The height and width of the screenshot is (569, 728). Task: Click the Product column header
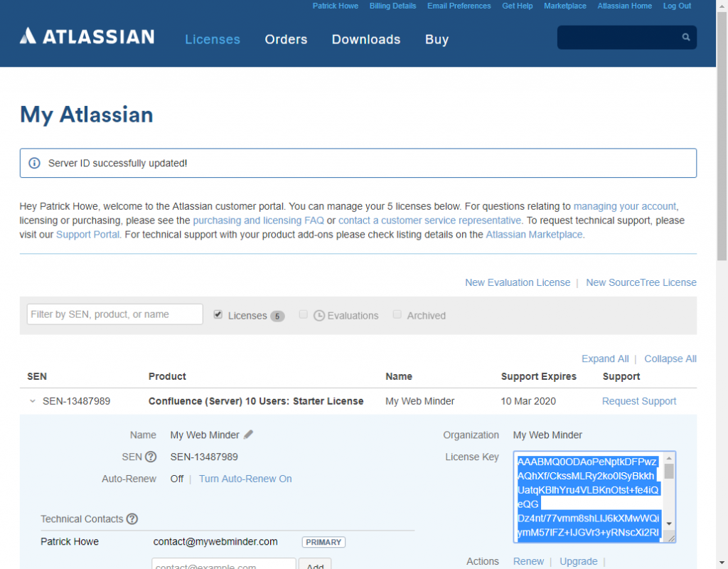[167, 376]
